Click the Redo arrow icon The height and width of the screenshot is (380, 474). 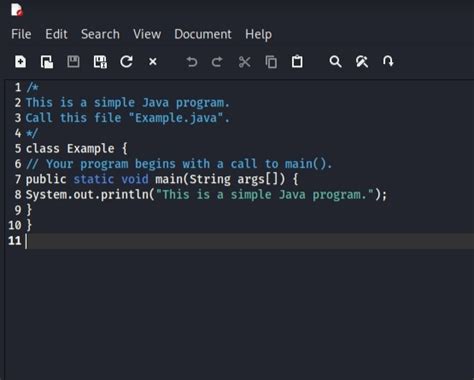(217, 62)
